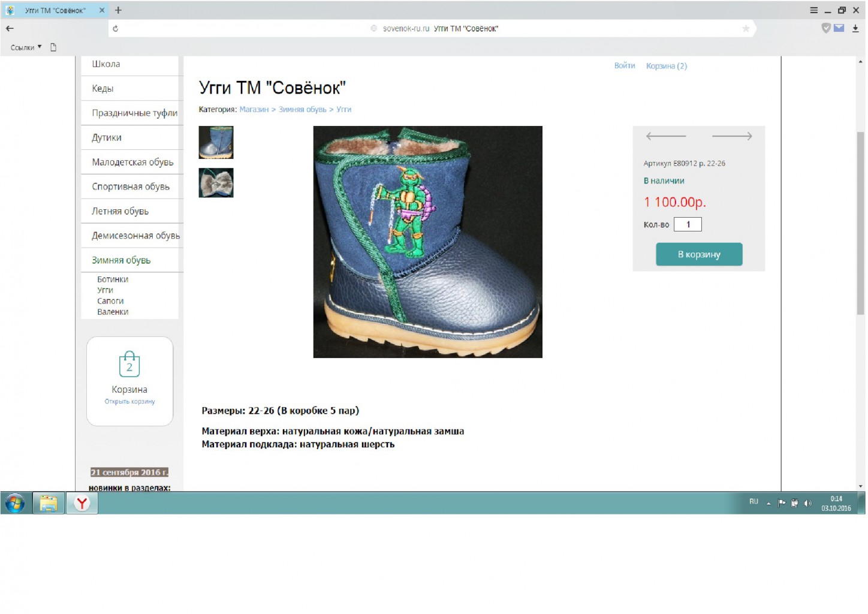Open File Explorer from the taskbar
Viewport: 868px width, 614px height.
tap(49, 503)
